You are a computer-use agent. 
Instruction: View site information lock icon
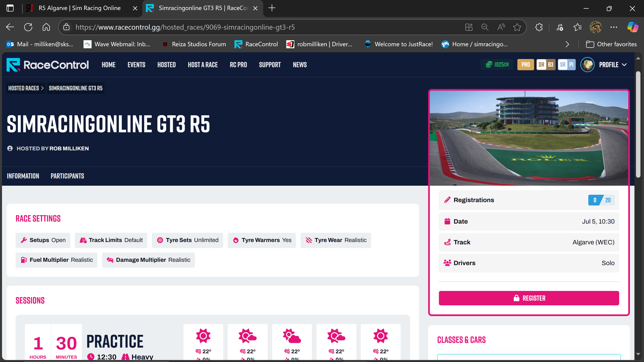pos(66,27)
